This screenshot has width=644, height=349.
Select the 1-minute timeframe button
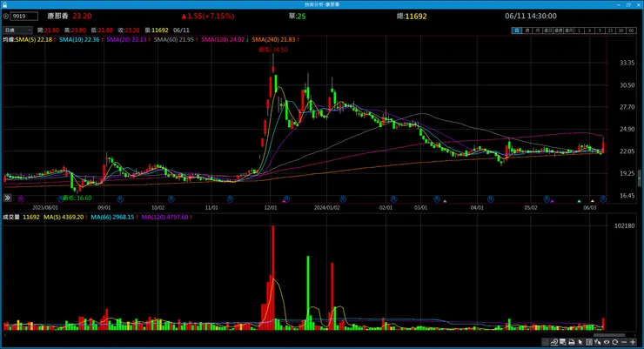click(x=579, y=30)
